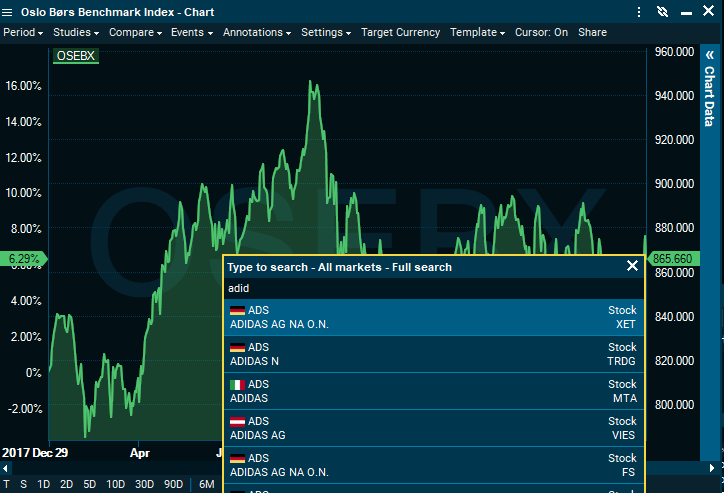724x493 pixels.
Task: Open the Template menu
Action: point(478,32)
